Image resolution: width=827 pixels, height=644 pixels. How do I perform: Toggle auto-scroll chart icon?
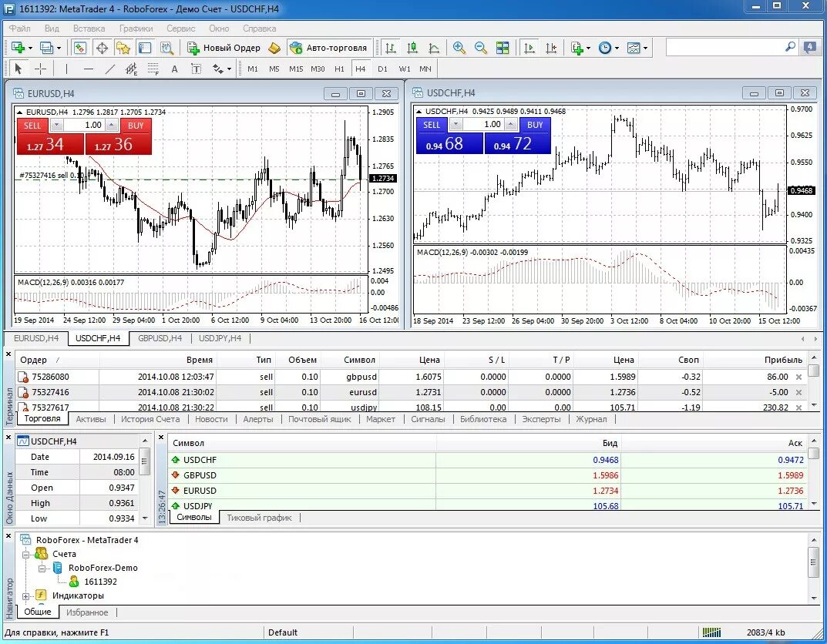point(529,48)
